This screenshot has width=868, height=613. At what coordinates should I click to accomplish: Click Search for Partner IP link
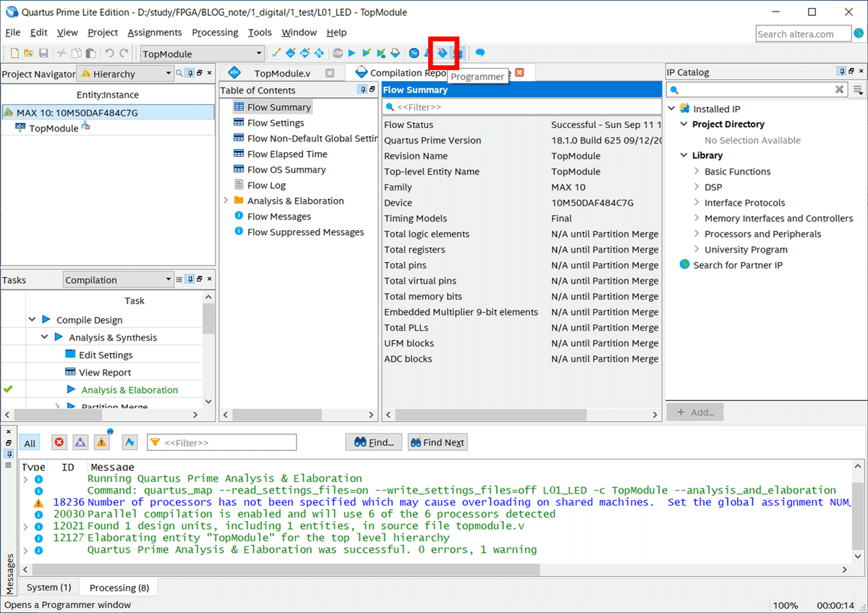(737, 265)
